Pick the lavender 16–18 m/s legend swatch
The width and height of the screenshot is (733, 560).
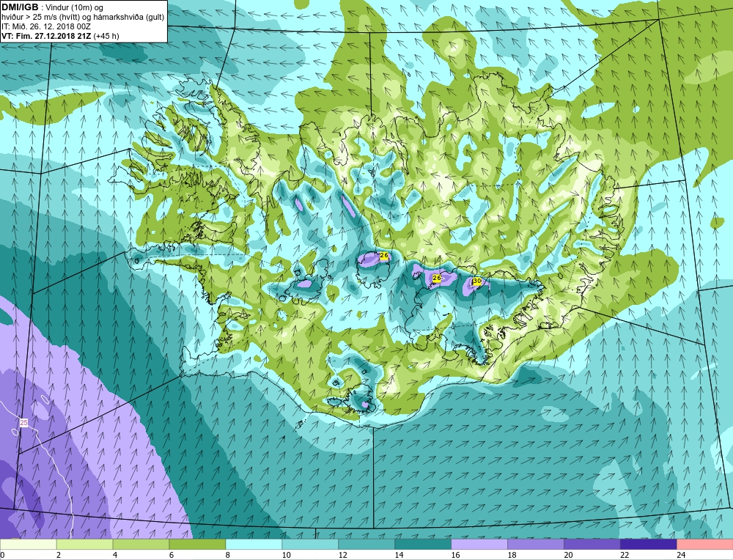[x=479, y=545]
